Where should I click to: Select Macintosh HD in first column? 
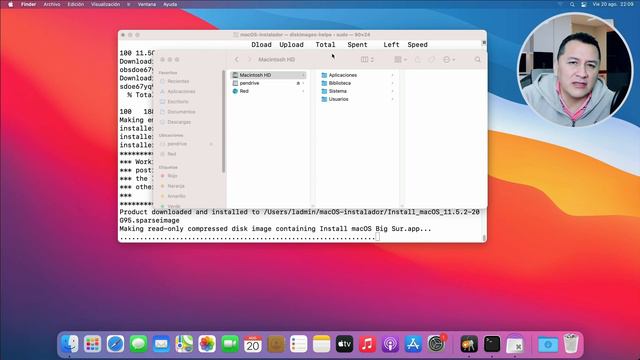pyautogui.click(x=269, y=75)
